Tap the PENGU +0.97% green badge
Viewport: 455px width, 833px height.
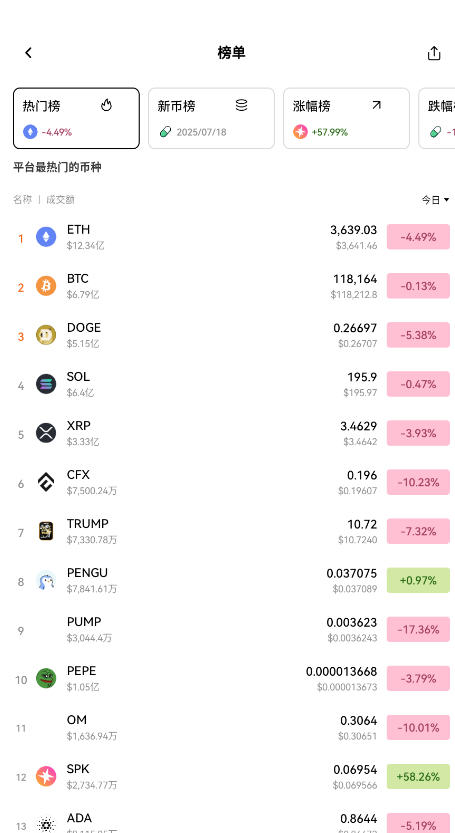pos(418,580)
